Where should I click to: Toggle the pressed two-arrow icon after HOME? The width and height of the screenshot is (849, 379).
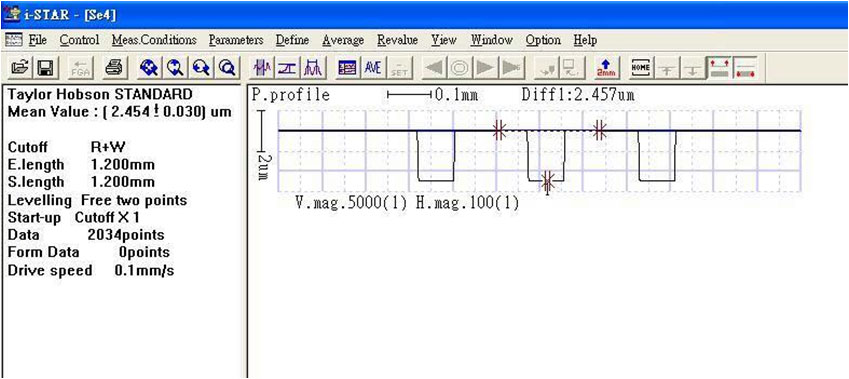click(720, 68)
